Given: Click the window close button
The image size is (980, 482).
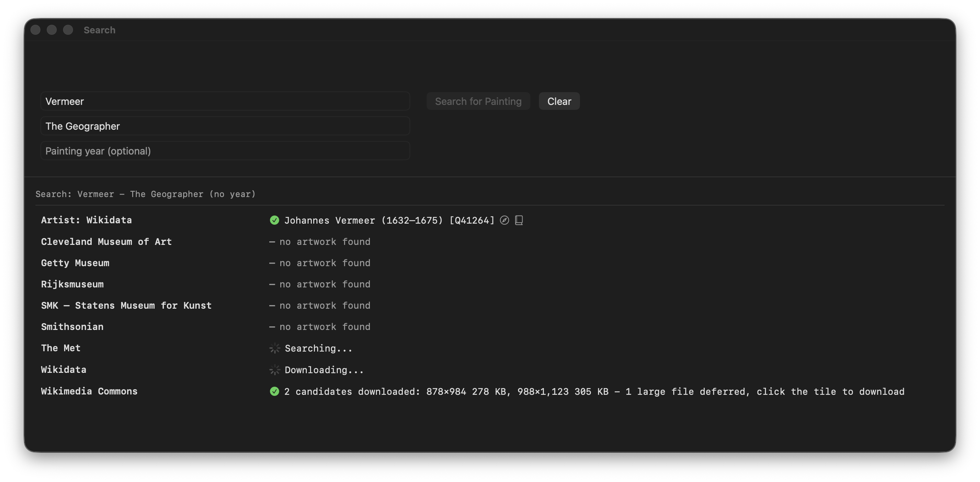Looking at the screenshot, I should click(35, 30).
